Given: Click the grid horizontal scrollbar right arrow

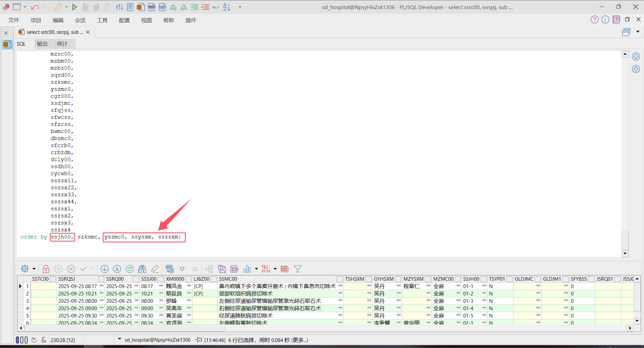Looking at the screenshot, I should pos(630,328).
